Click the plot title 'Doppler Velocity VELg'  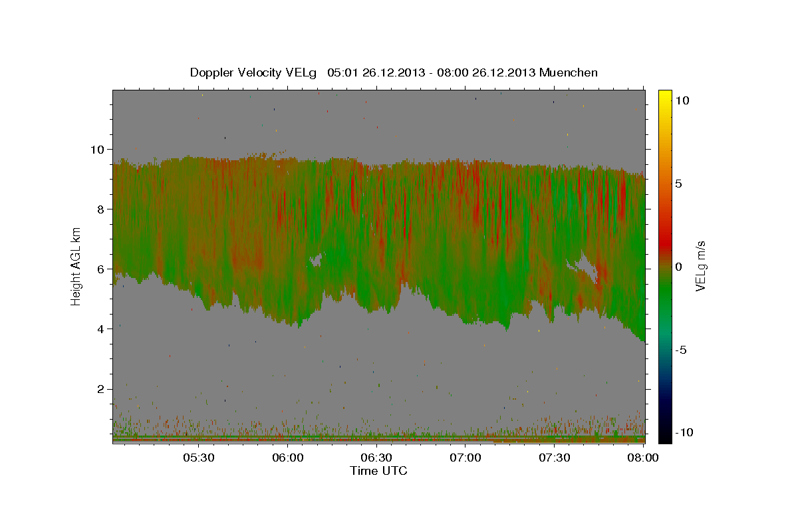(254, 72)
